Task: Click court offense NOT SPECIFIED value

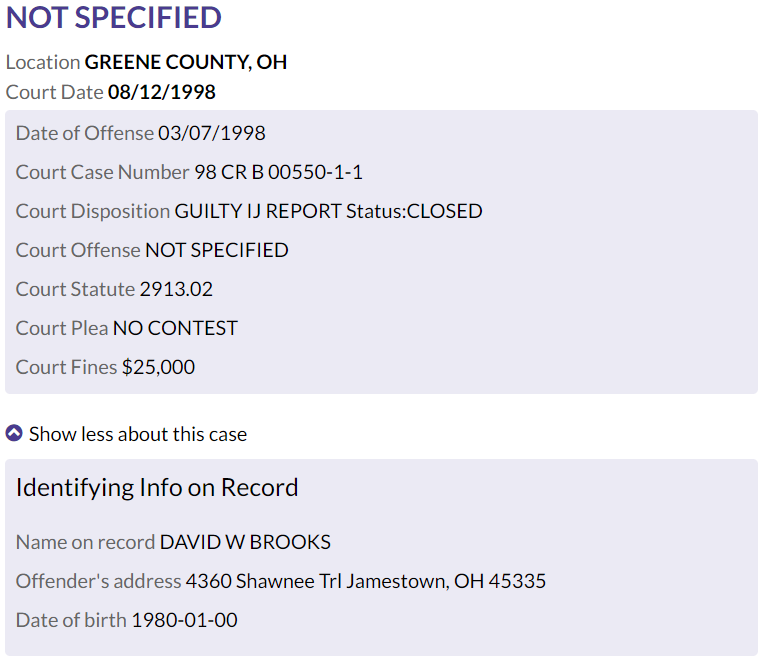Action: (217, 251)
